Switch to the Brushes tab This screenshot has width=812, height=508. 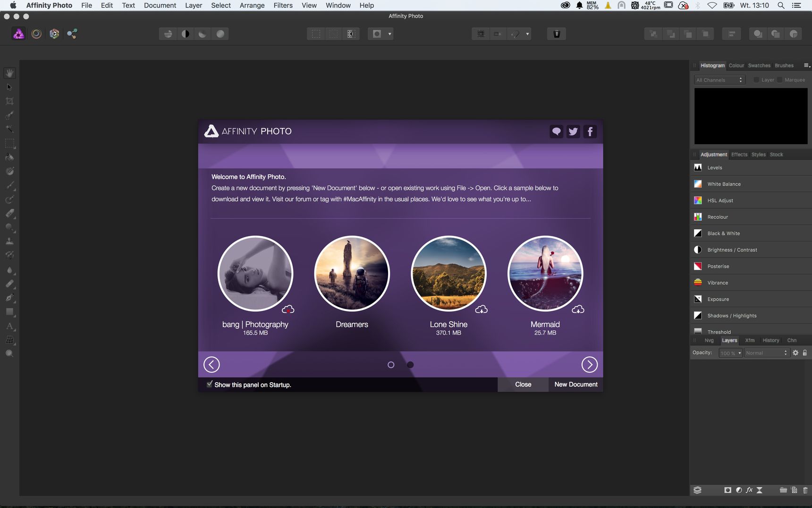tap(784, 66)
